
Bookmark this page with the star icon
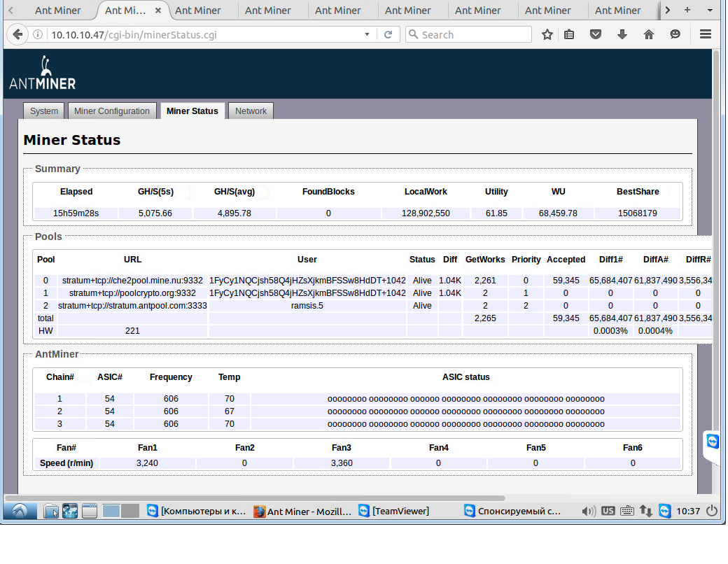(x=547, y=34)
